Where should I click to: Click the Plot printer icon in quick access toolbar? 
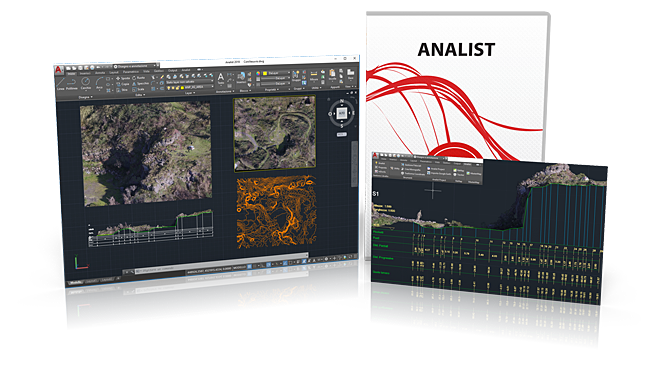pyautogui.click(x=92, y=68)
